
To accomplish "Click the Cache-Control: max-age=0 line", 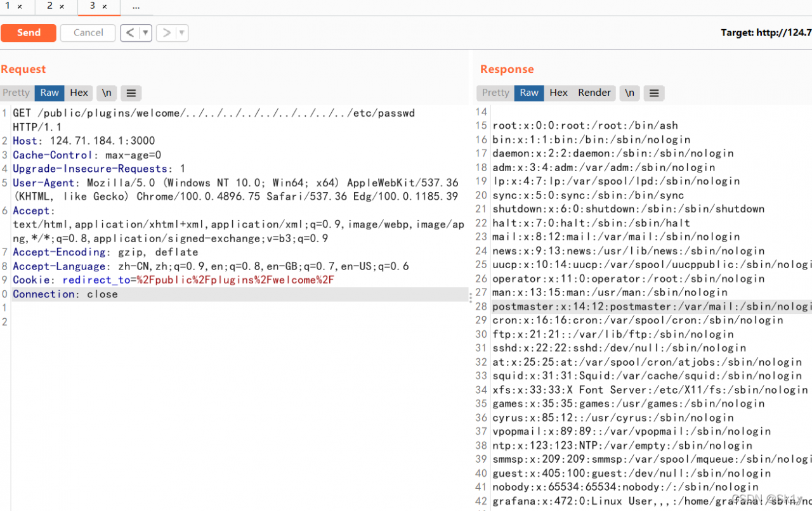I will point(87,155).
